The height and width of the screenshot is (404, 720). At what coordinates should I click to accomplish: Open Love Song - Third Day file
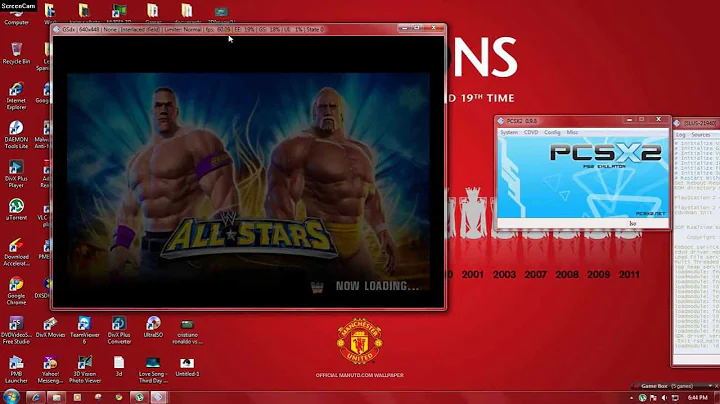pyautogui.click(x=153, y=370)
